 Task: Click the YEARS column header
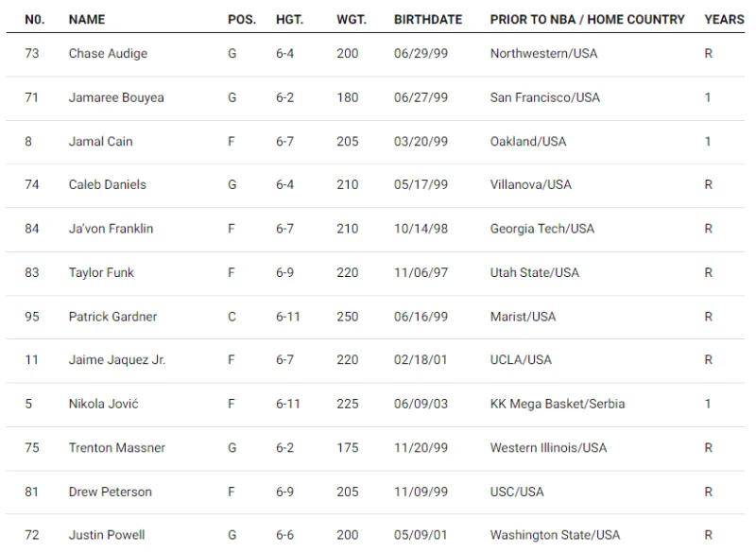pos(724,19)
